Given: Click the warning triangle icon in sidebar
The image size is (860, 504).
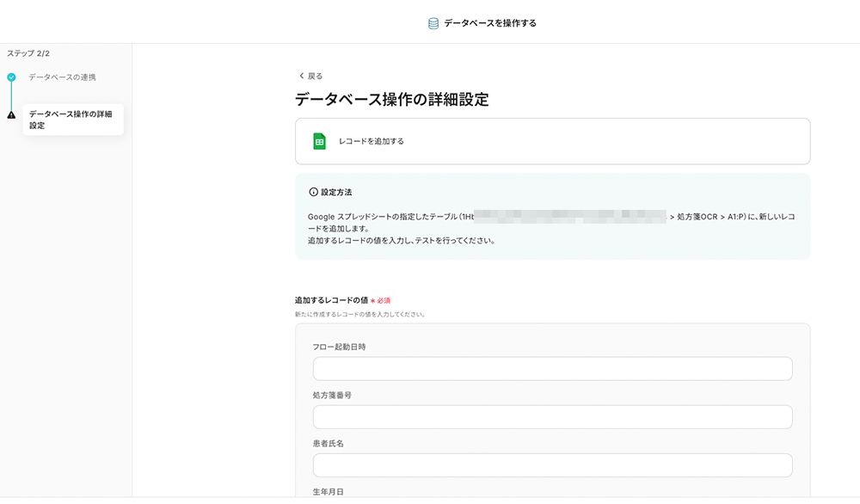Looking at the screenshot, I should 11,114.
